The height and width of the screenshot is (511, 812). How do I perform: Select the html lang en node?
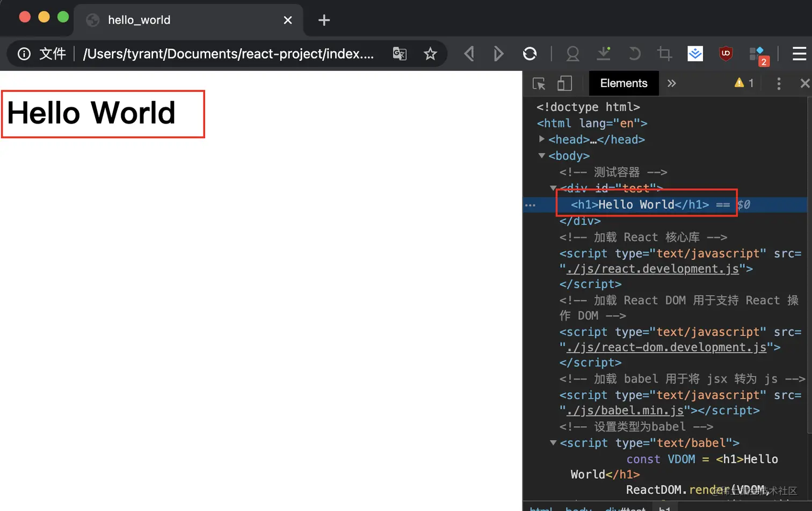pyautogui.click(x=592, y=123)
